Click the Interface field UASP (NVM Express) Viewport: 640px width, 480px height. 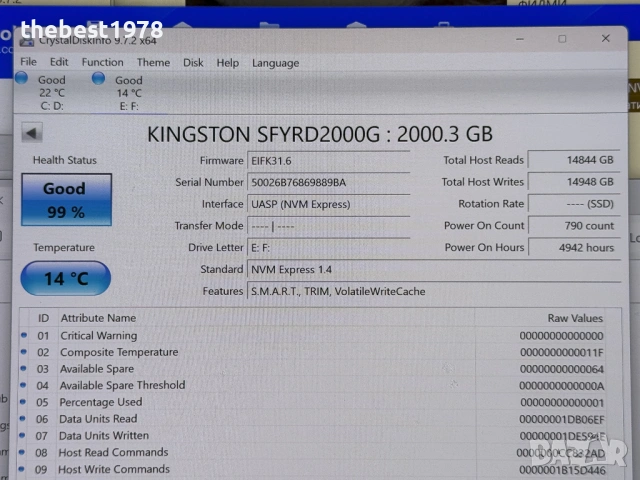point(328,204)
